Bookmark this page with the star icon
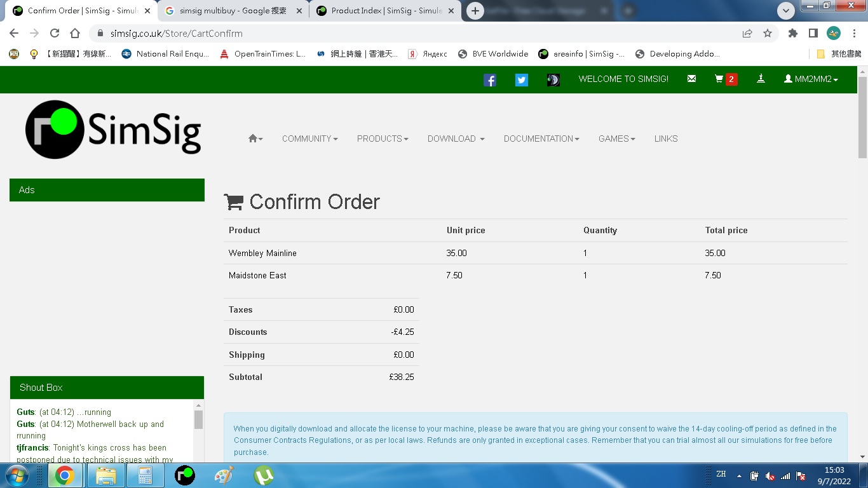 [768, 33]
